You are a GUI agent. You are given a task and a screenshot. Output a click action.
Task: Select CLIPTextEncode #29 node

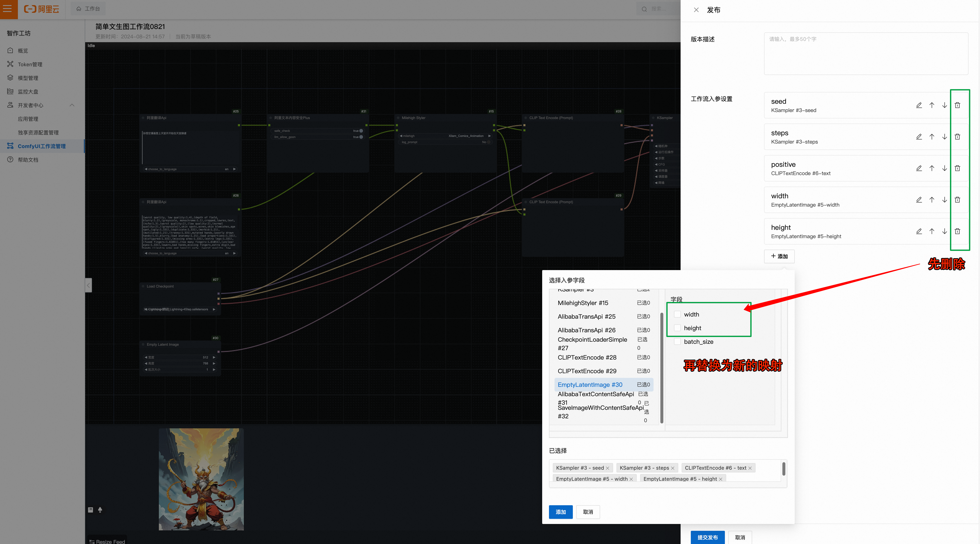coord(604,371)
